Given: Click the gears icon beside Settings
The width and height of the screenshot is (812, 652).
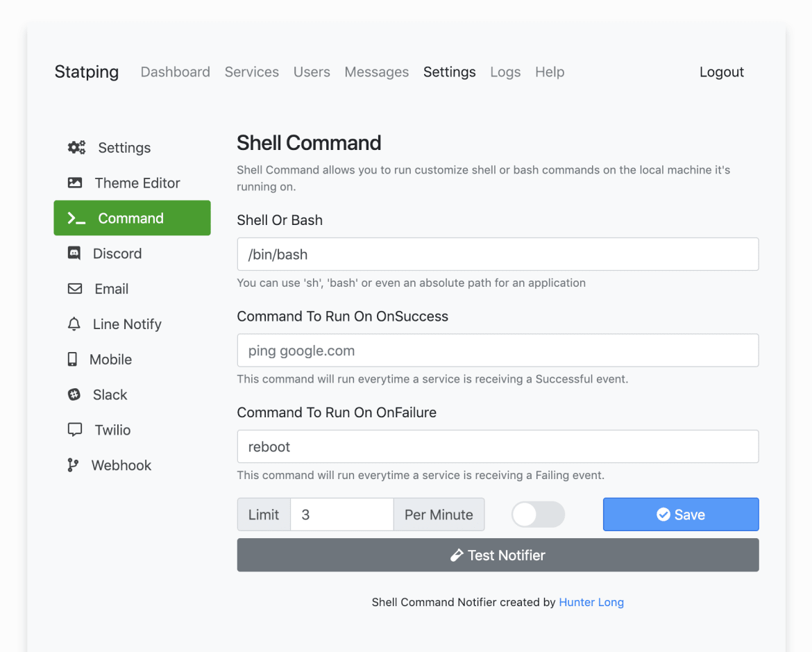Looking at the screenshot, I should click(x=76, y=147).
